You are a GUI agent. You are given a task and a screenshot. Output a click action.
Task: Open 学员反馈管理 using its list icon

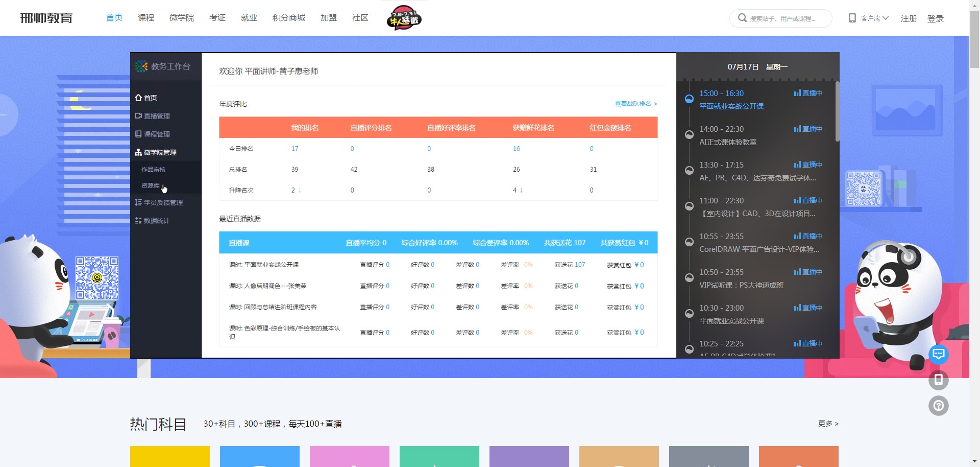[x=138, y=202]
